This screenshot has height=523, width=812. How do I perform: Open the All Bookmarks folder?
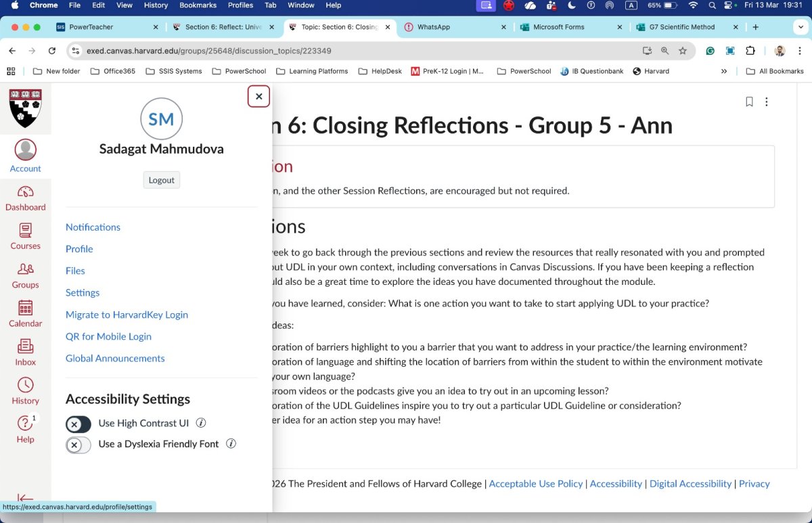click(775, 71)
